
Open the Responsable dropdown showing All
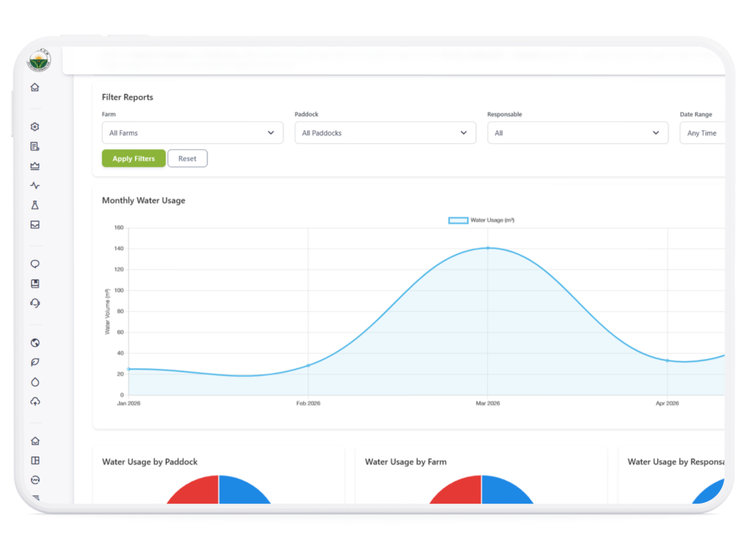(577, 133)
